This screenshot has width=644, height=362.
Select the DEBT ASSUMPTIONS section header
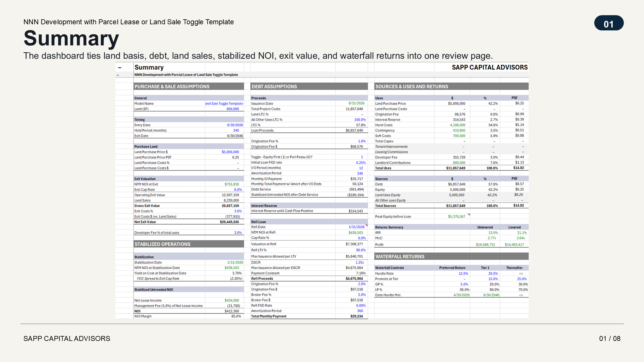[309, 87]
